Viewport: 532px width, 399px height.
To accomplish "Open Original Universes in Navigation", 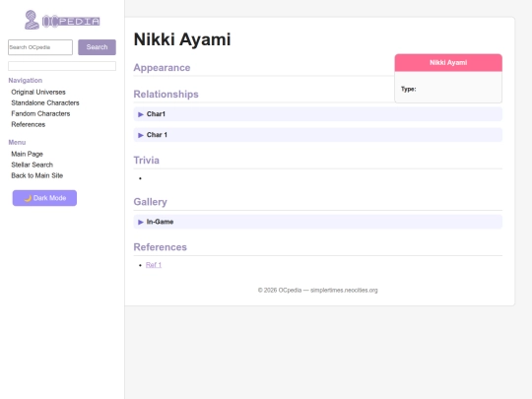I will point(38,92).
